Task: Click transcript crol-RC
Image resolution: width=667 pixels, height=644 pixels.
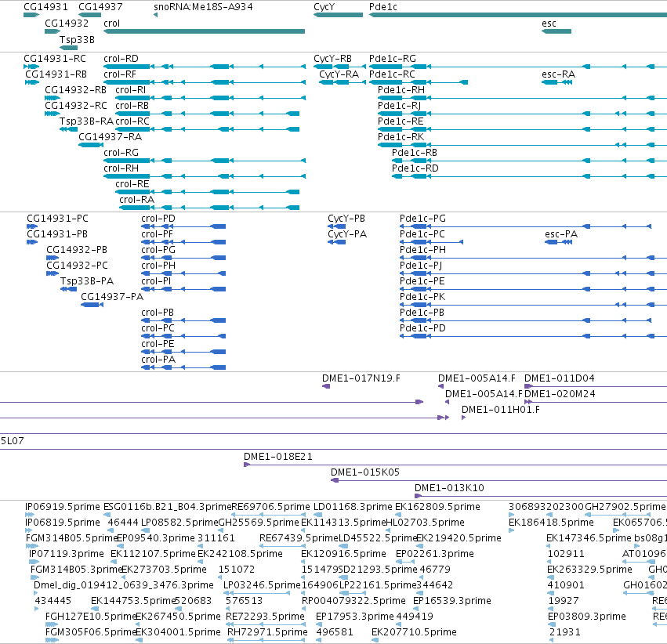Action: coord(207,129)
